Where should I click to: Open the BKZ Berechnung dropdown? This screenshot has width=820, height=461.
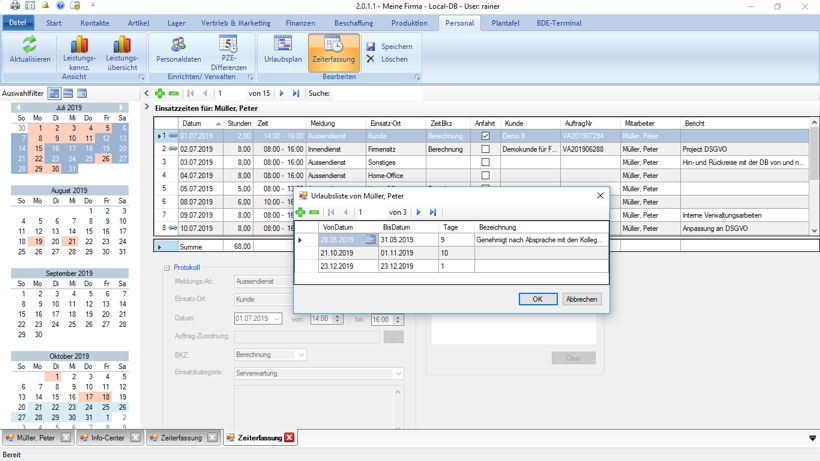[301, 355]
